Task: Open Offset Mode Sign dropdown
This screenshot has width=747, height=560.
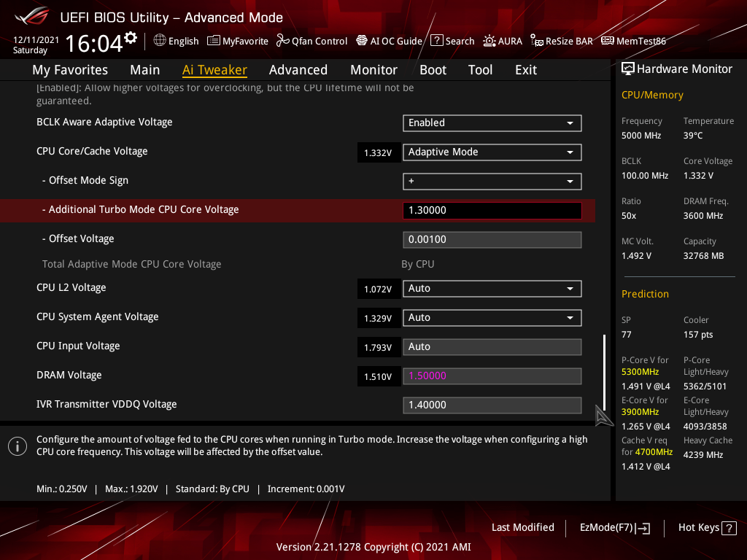Action: coord(492,182)
